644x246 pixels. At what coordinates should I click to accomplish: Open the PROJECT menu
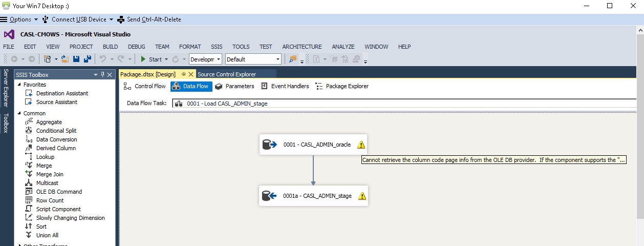click(x=81, y=47)
